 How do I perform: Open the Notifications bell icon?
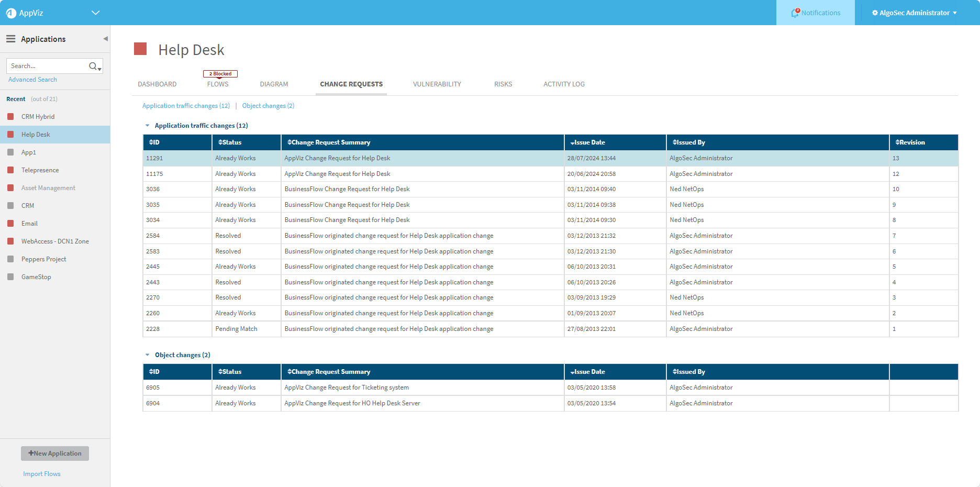pos(795,13)
